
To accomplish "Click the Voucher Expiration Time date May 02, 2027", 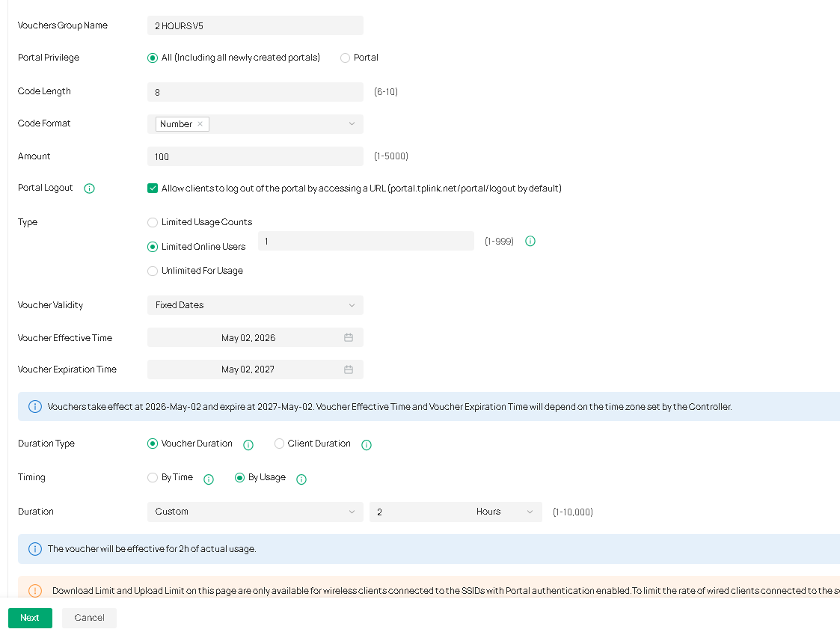I will (248, 369).
